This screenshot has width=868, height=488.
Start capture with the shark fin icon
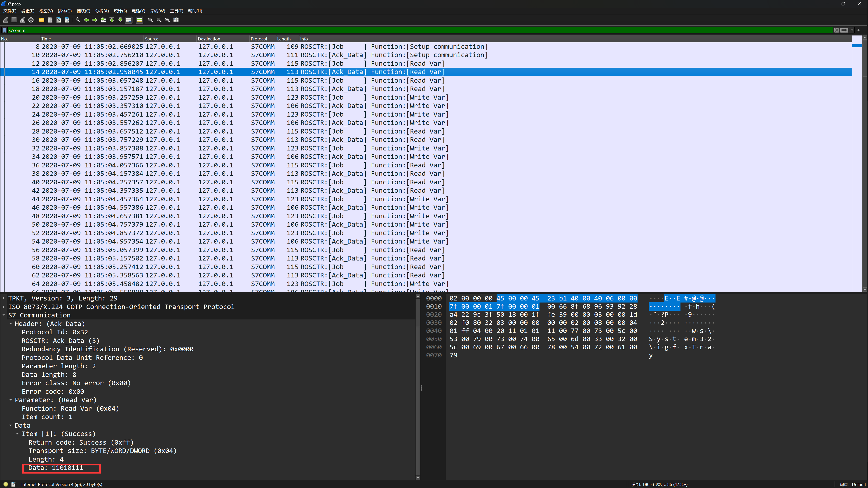click(5, 20)
